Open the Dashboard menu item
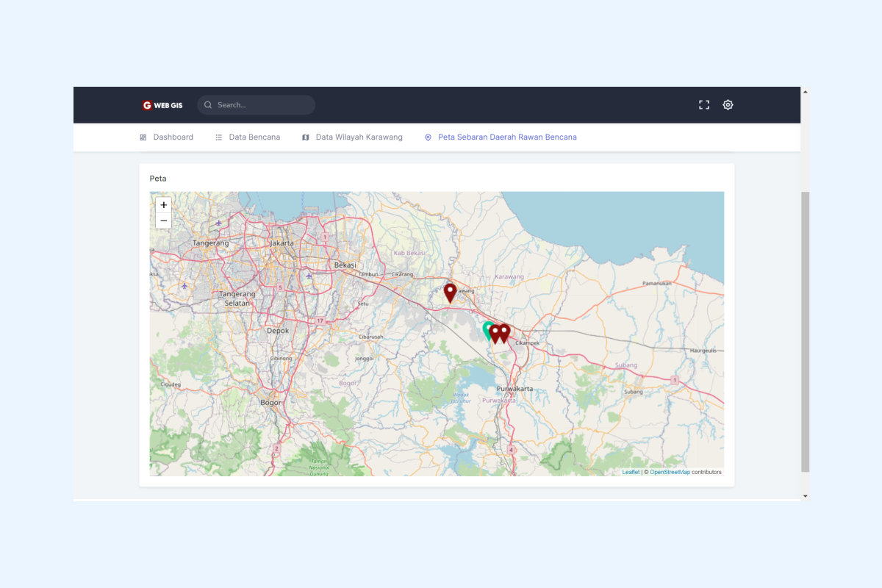882x588 pixels. pyautogui.click(x=167, y=137)
